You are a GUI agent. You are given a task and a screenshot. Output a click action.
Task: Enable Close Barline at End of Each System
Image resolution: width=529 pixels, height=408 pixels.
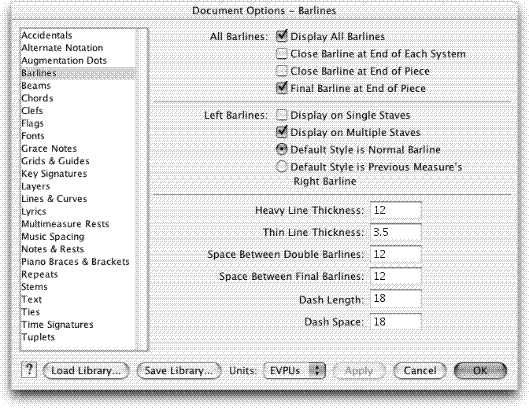[x=282, y=53]
